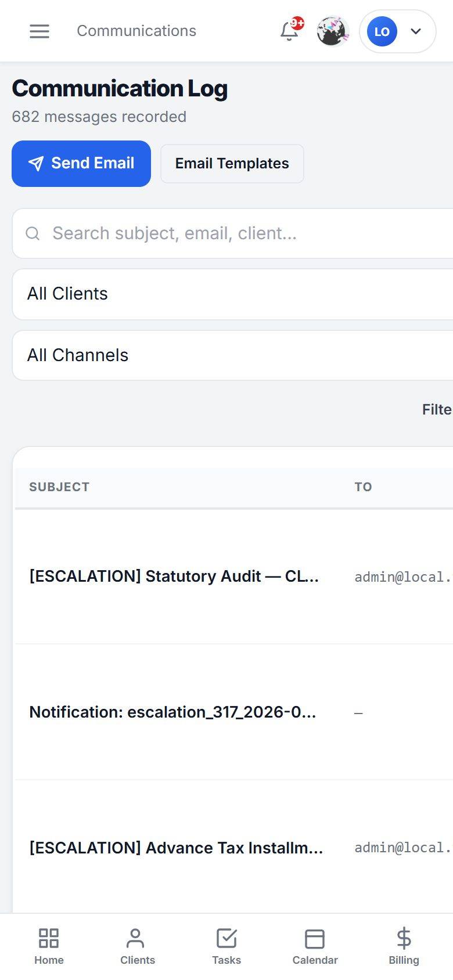Focus the search subject, email, client field

(x=232, y=233)
